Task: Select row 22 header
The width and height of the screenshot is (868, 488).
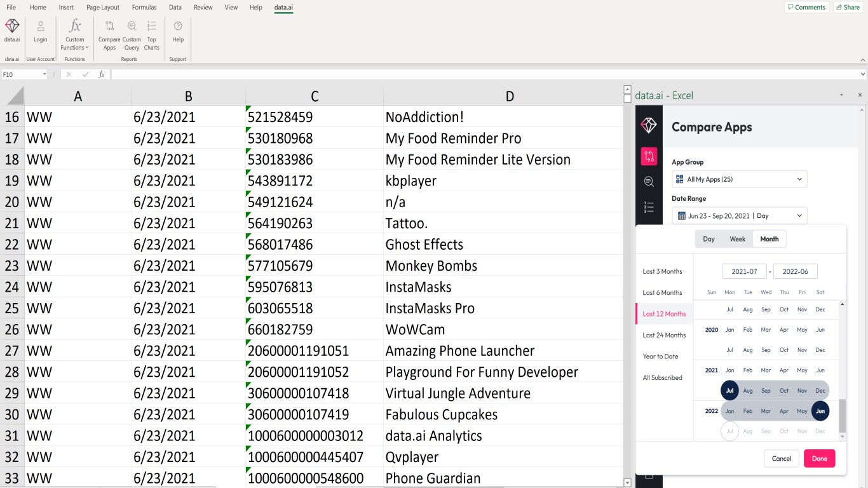Action: (x=12, y=245)
